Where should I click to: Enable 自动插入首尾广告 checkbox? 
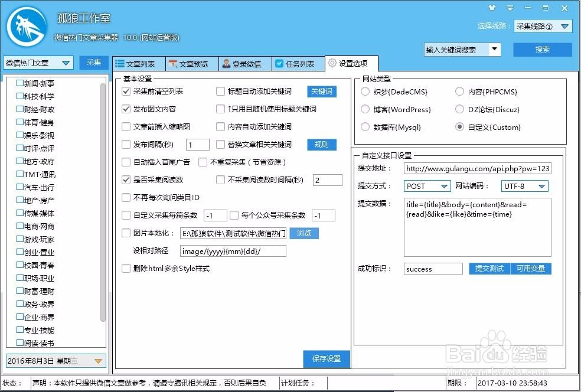click(x=126, y=162)
